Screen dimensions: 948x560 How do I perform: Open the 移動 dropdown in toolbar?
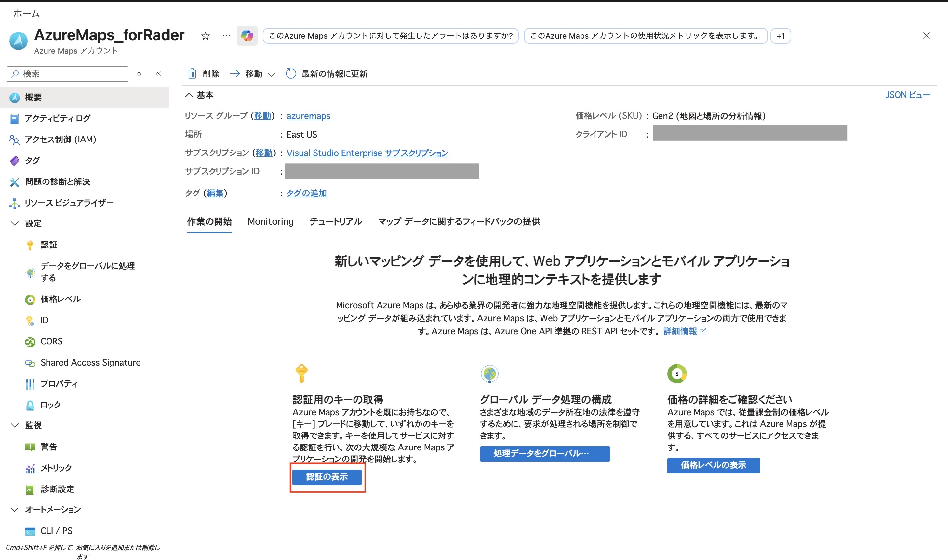click(x=252, y=73)
